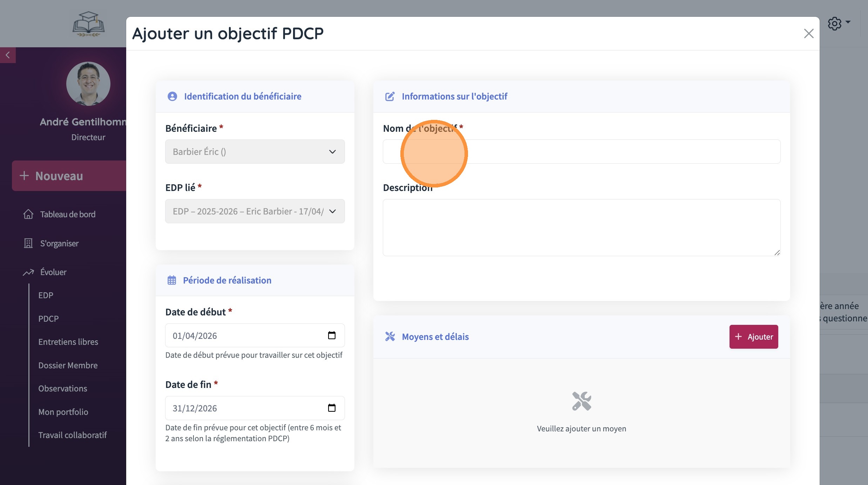Select Observations in the sidebar
The image size is (868, 485).
pyautogui.click(x=63, y=388)
